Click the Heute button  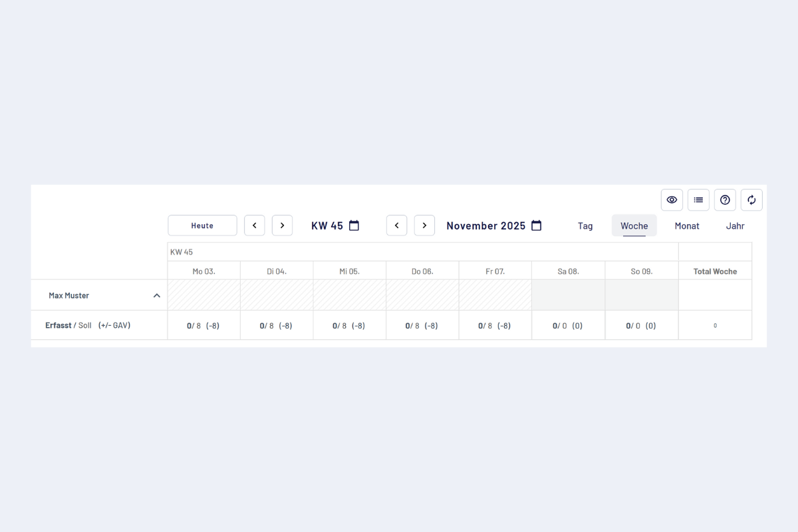coord(202,225)
